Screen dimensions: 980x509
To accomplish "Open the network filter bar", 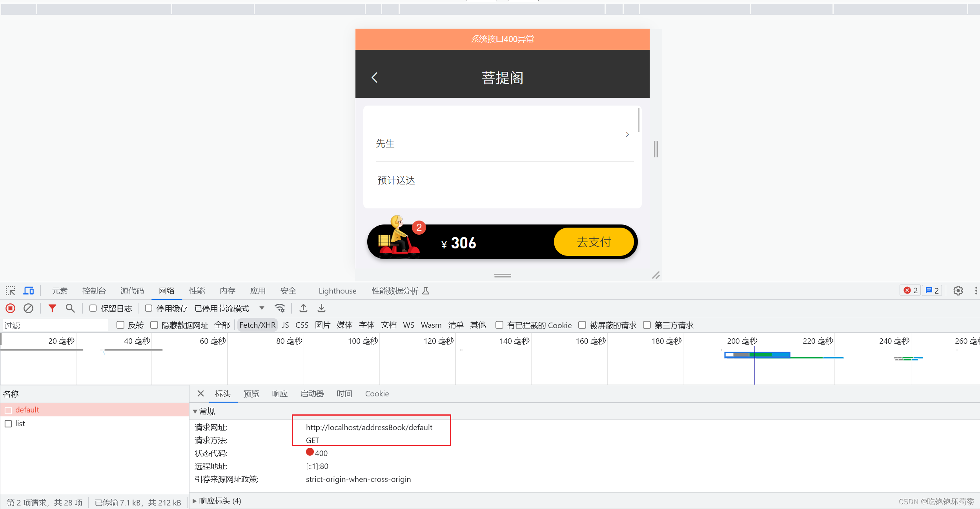I will tap(52, 308).
